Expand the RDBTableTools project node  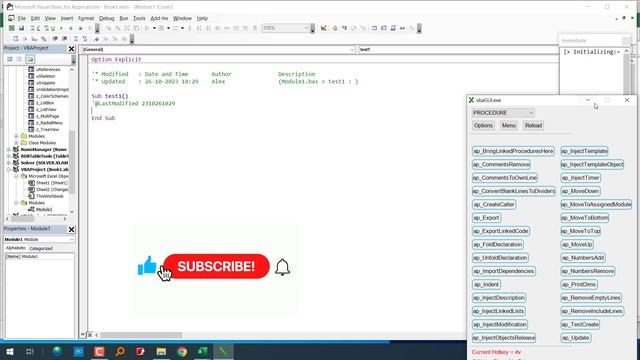[9, 156]
